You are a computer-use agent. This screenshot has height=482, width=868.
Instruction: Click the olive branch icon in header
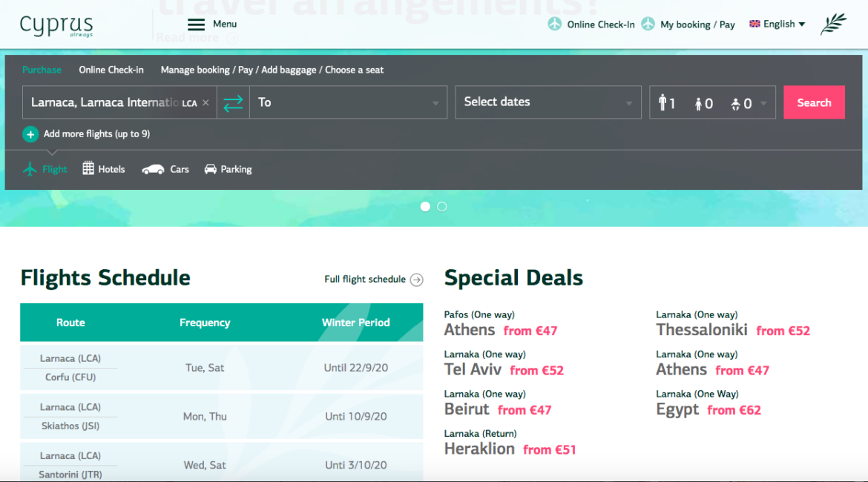pos(833,24)
